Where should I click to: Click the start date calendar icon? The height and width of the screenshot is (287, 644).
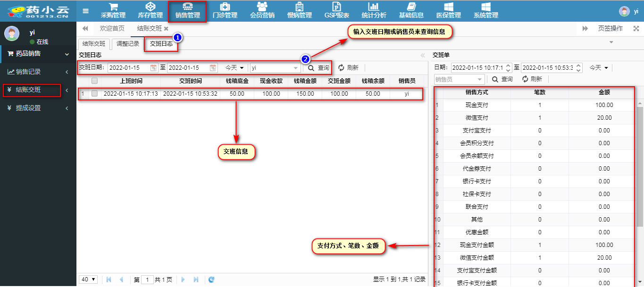pyautogui.click(x=153, y=68)
